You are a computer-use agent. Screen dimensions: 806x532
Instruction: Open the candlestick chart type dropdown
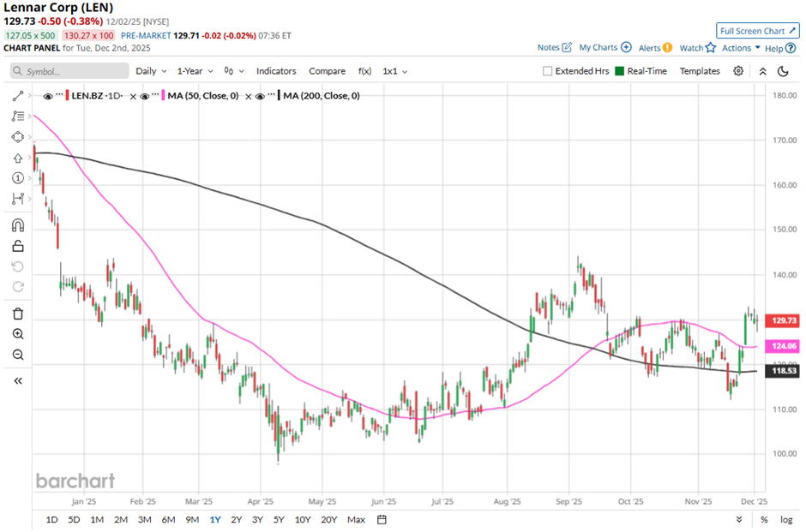tap(234, 71)
